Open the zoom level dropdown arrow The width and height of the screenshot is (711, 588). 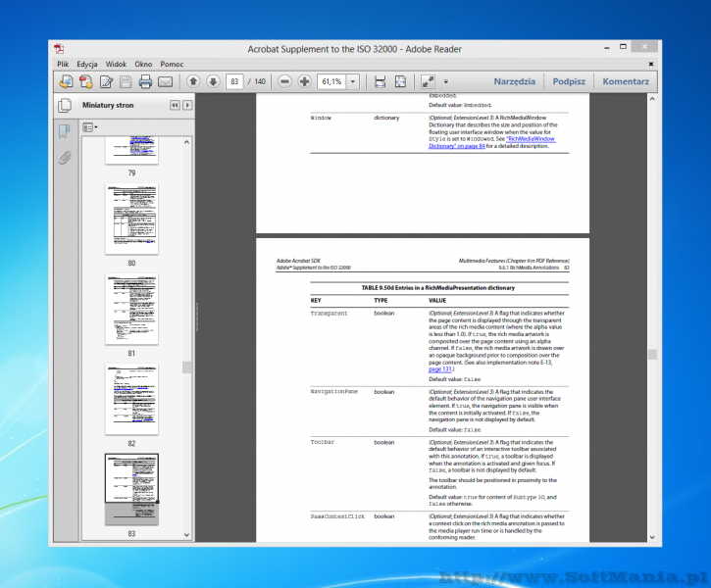pyautogui.click(x=353, y=81)
